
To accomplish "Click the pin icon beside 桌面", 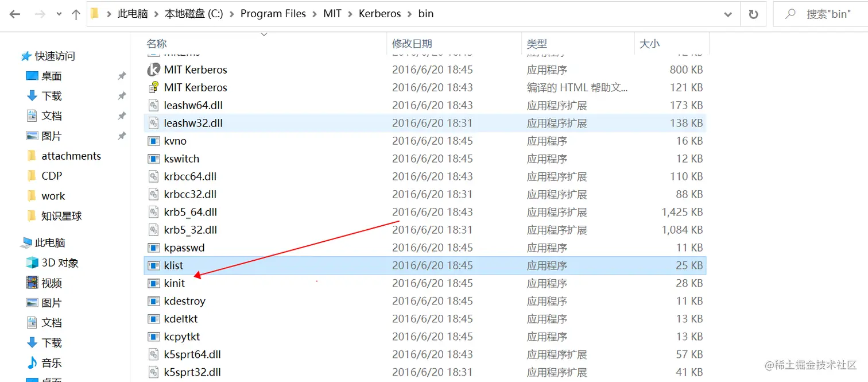I will point(122,76).
